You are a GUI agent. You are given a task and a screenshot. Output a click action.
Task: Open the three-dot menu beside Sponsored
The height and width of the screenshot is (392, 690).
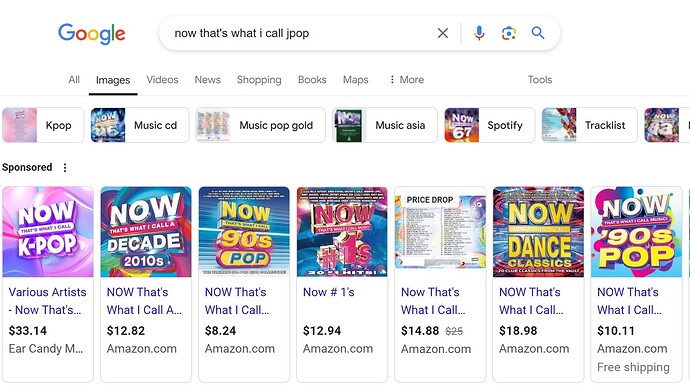coord(65,168)
